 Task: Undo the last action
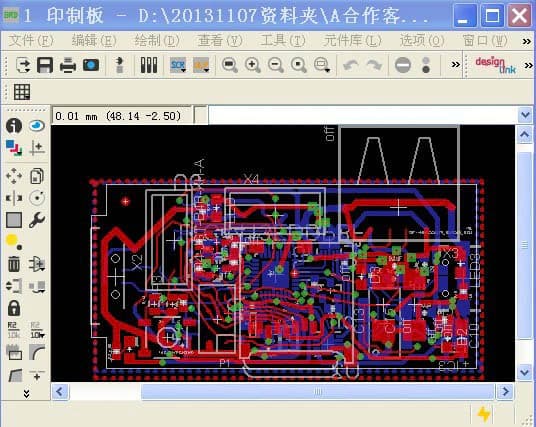(351, 65)
